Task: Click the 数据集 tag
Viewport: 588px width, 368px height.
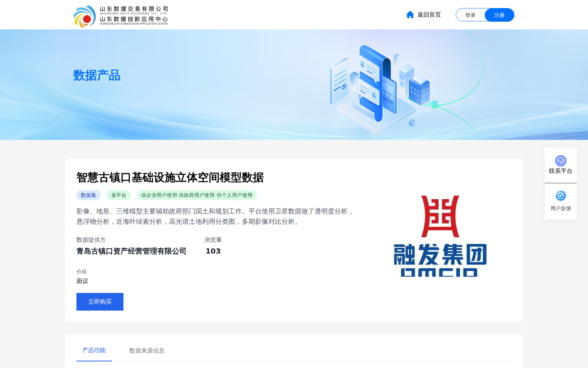Action: [x=89, y=195]
